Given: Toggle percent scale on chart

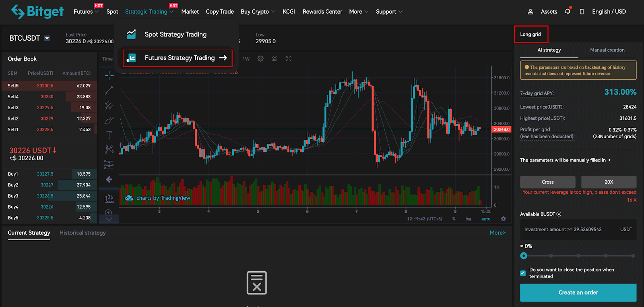Looking at the screenshot, I should coord(454,219).
